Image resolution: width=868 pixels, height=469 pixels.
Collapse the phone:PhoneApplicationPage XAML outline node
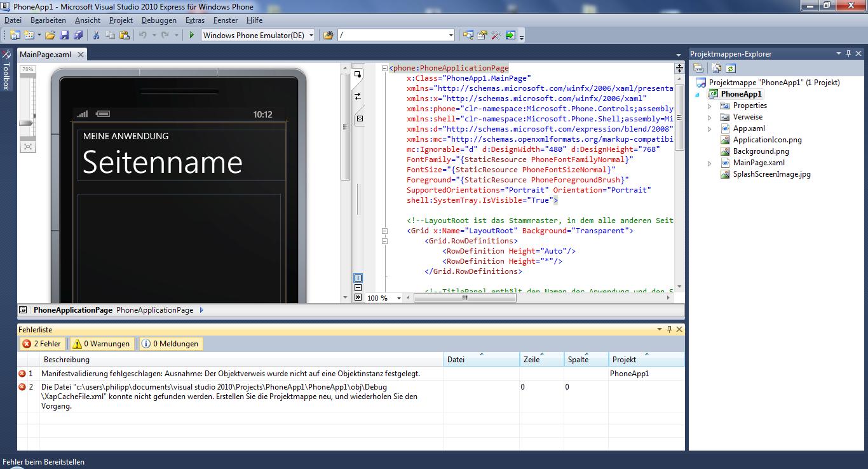click(x=384, y=68)
